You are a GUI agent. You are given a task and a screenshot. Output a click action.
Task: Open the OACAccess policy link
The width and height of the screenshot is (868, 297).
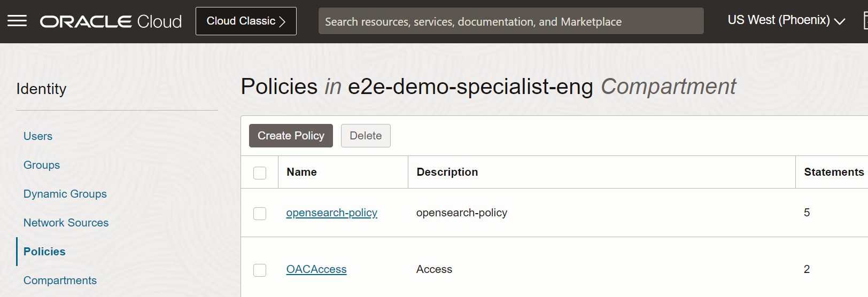click(x=316, y=269)
